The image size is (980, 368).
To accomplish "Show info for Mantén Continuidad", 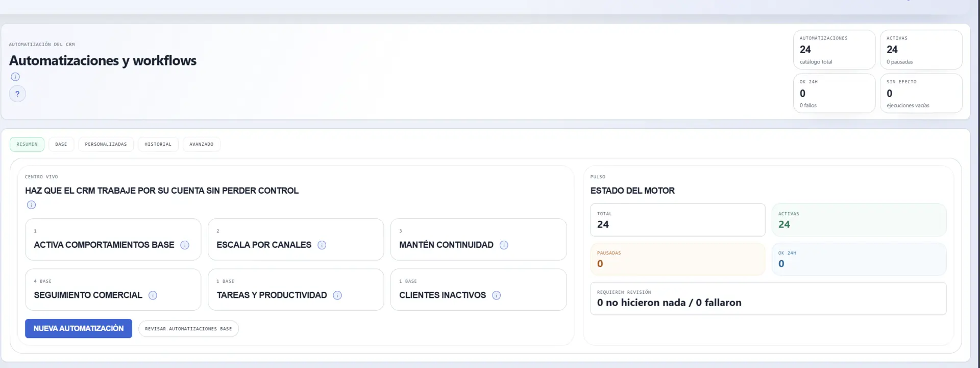I will 504,245.
